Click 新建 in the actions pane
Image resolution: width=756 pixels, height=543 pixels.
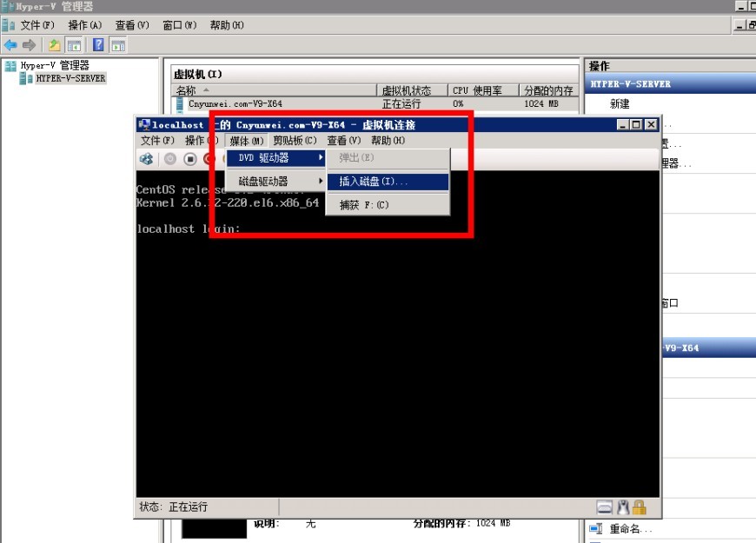(620, 103)
